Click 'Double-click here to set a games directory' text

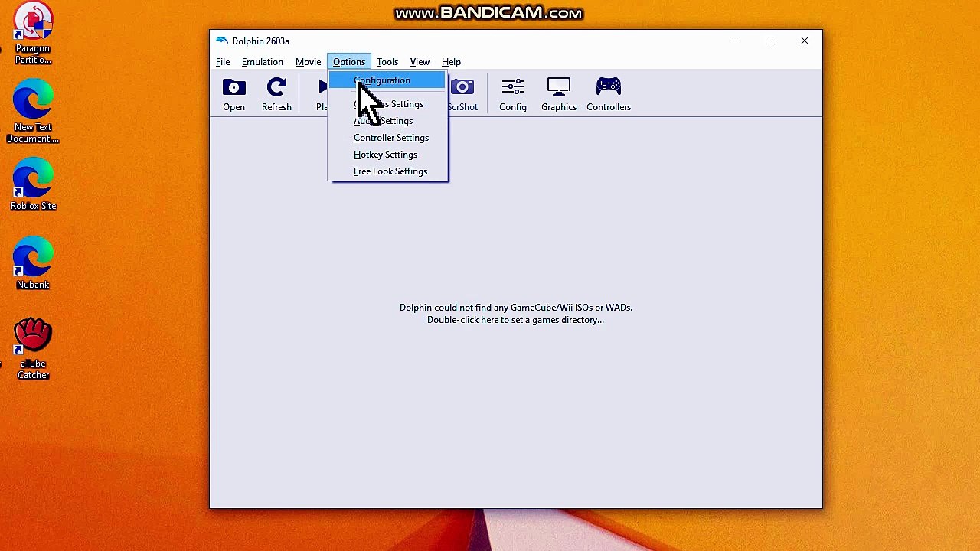coord(515,320)
